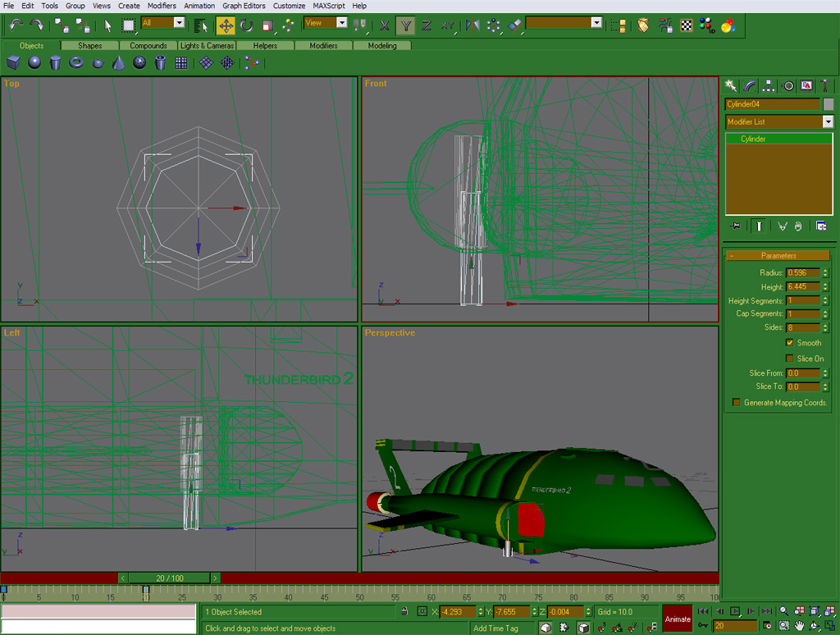Open the reference coordinate View dropdown
The height and width of the screenshot is (635, 840).
tap(342, 22)
